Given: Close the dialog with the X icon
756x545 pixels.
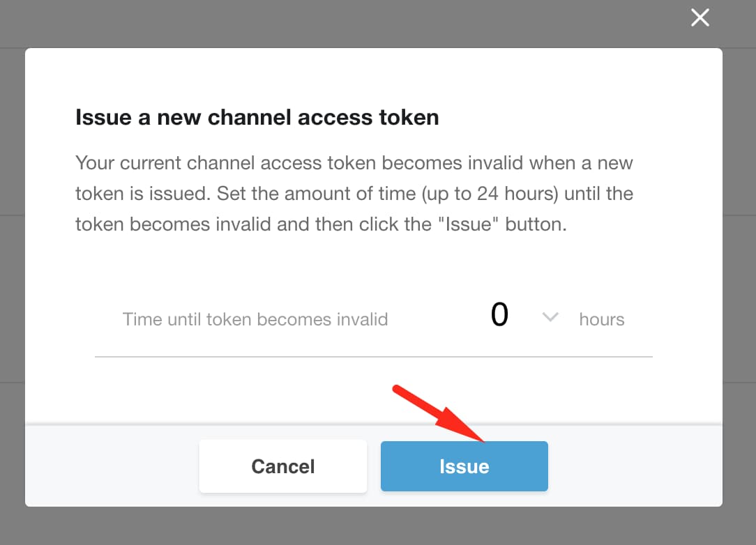Looking at the screenshot, I should pos(700,18).
